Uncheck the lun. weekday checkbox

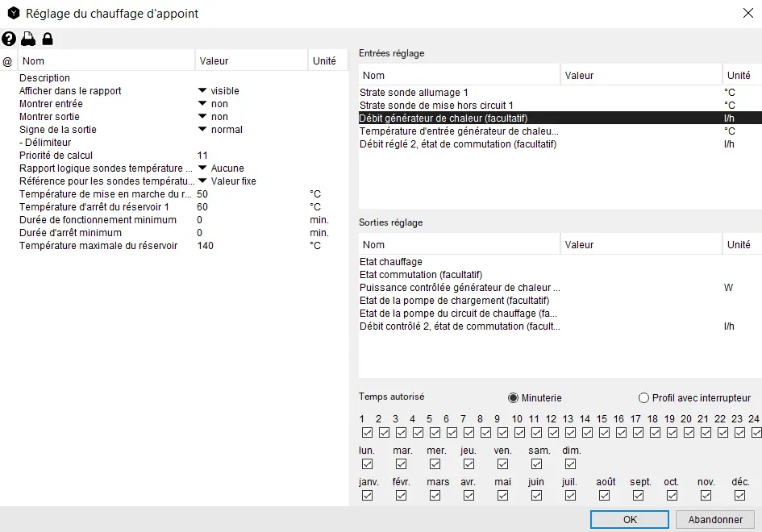coord(368,464)
